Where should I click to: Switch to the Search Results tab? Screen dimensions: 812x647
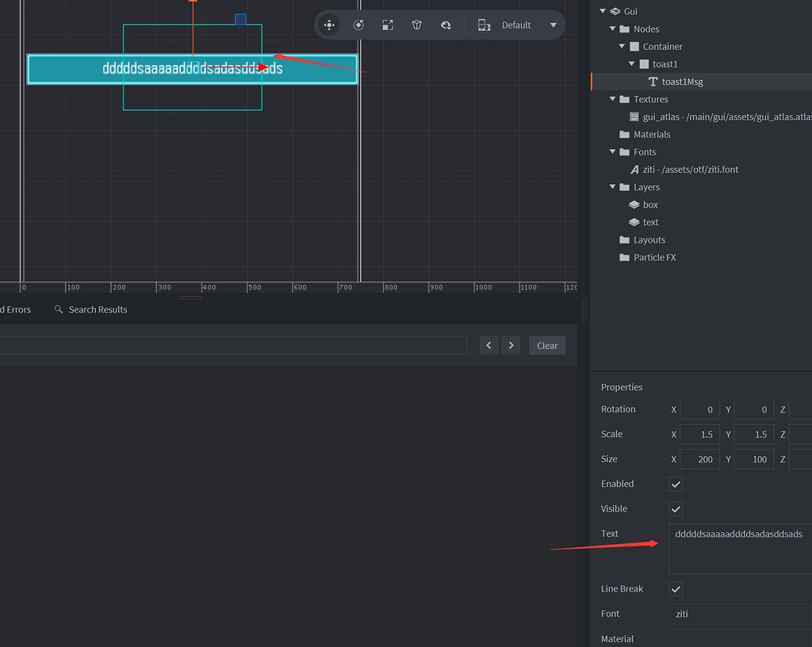pos(98,309)
